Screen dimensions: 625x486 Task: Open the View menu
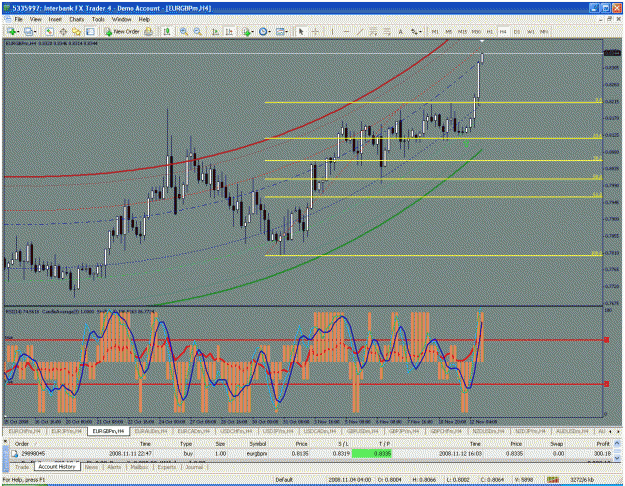(x=35, y=19)
